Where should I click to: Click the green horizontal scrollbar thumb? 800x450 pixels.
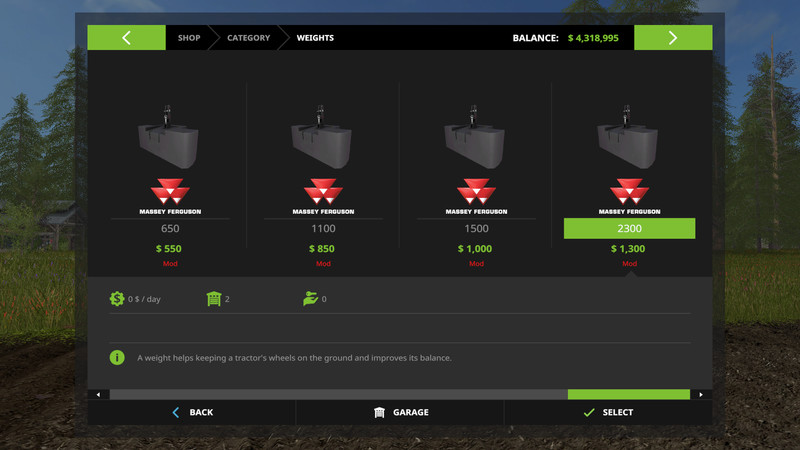click(x=629, y=394)
